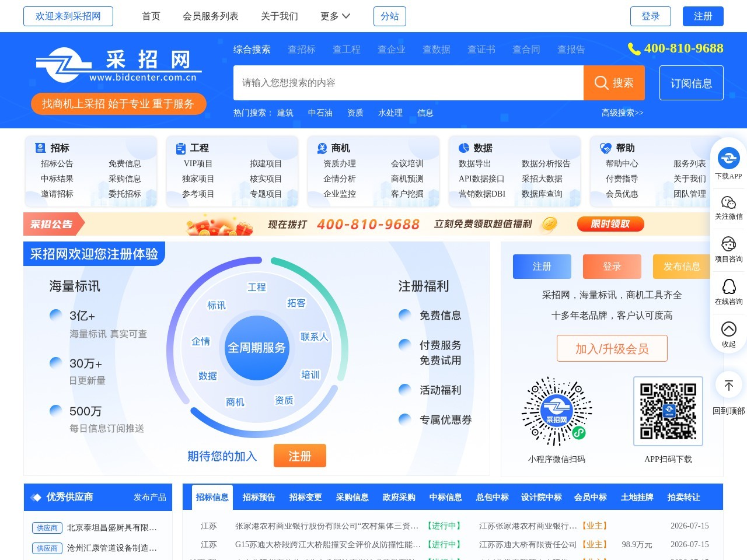Click the phone icon beside hotline number
The height and width of the screenshot is (560, 747).
coord(634,49)
